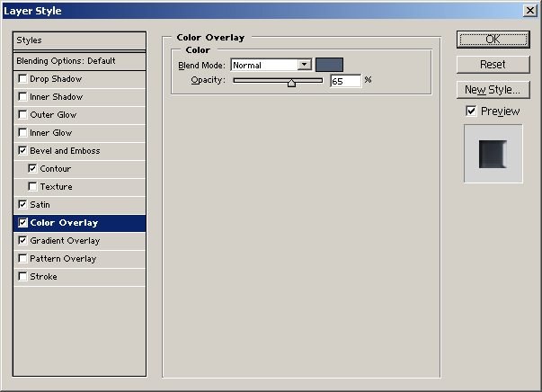Open the overlay color swatch picker

[329, 65]
